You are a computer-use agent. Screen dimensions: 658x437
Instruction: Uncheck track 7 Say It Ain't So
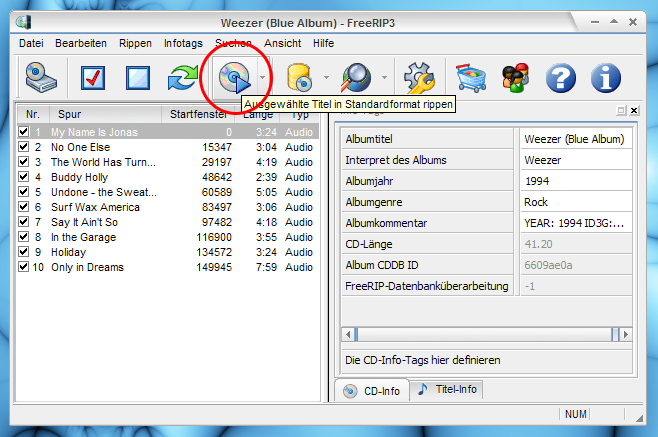click(x=24, y=222)
